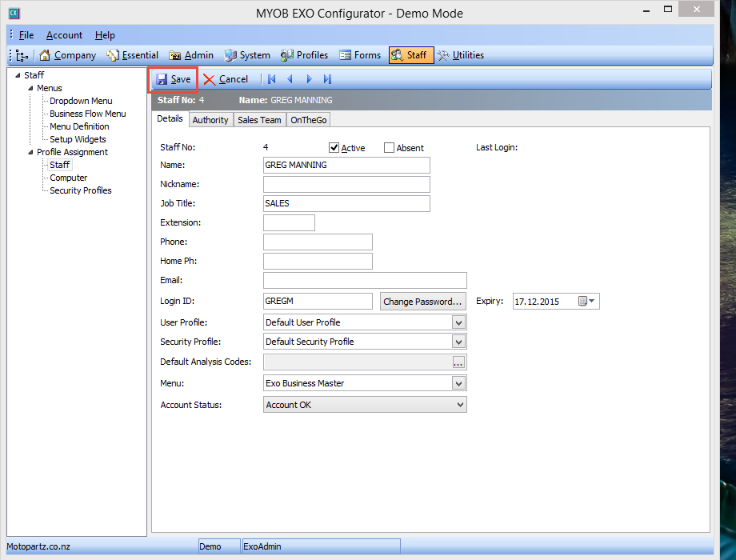Click the Email input field
Screen dimensions: 736x560
point(365,281)
